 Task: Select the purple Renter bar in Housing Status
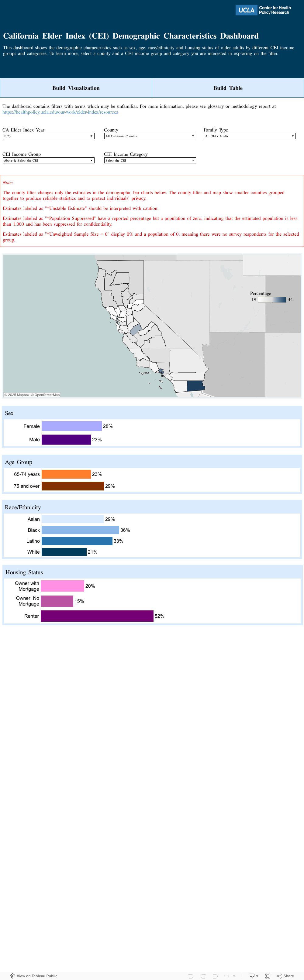click(x=97, y=616)
